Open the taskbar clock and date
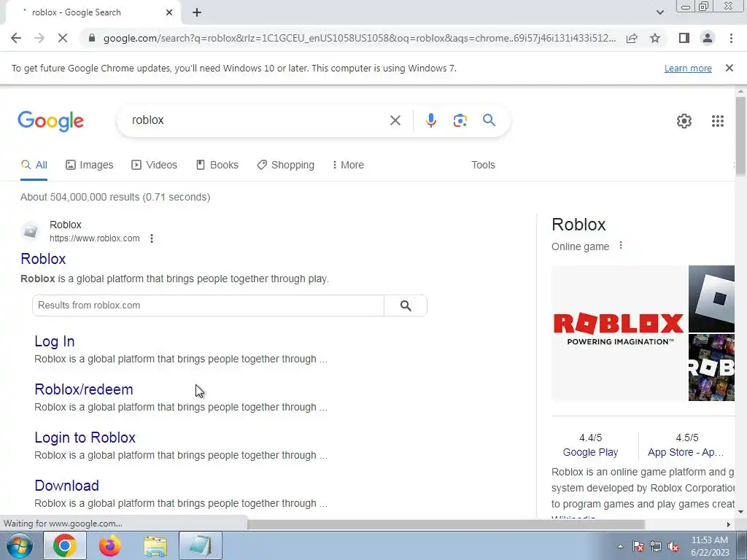 [x=710, y=546]
